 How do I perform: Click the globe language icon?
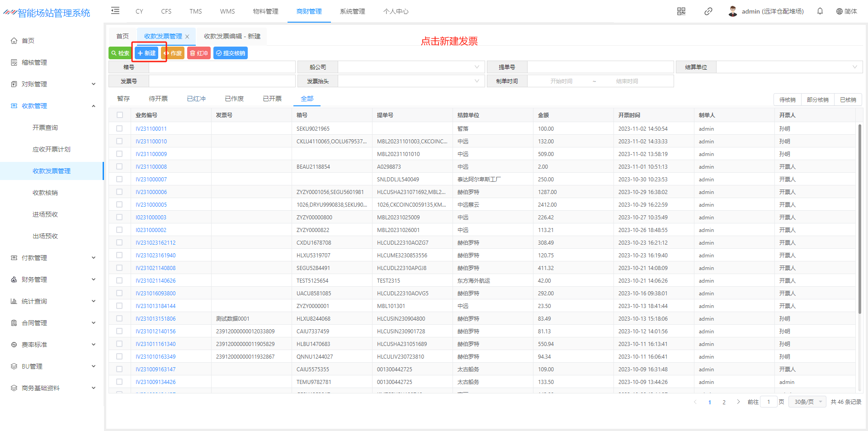click(x=839, y=11)
